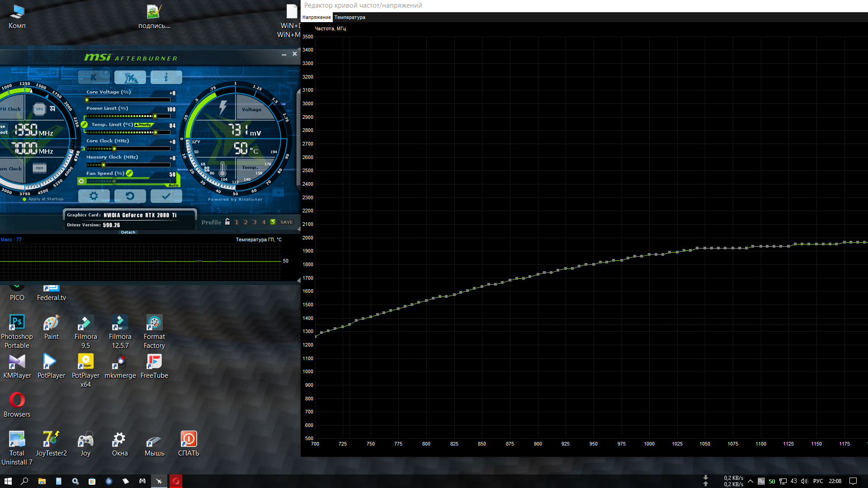Open the Kombustor K button
Screen dimensions: 868x488
click(94, 77)
